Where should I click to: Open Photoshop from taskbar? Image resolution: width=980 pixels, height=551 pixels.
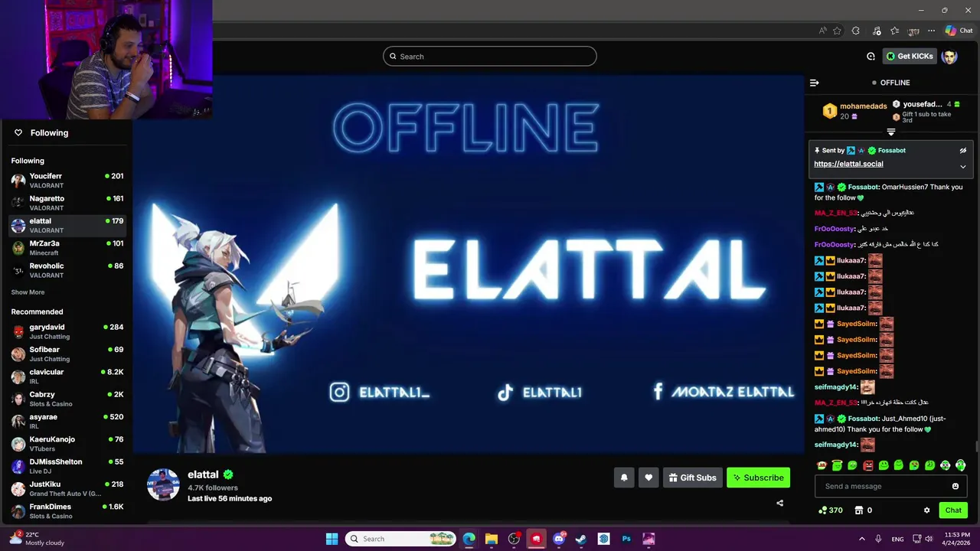click(626, 539)
